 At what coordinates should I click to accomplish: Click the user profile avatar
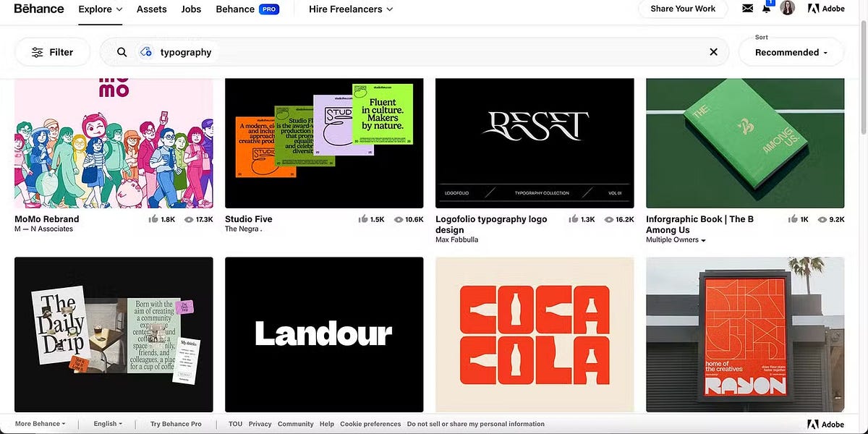pos(788,9)
